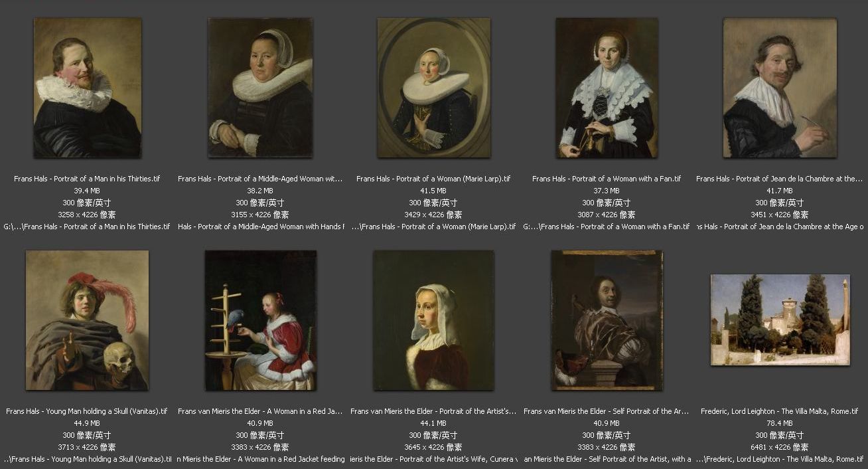
Task: Click filename 'The Villa Malta, Rome.tif' label
Action: point(780,411)
